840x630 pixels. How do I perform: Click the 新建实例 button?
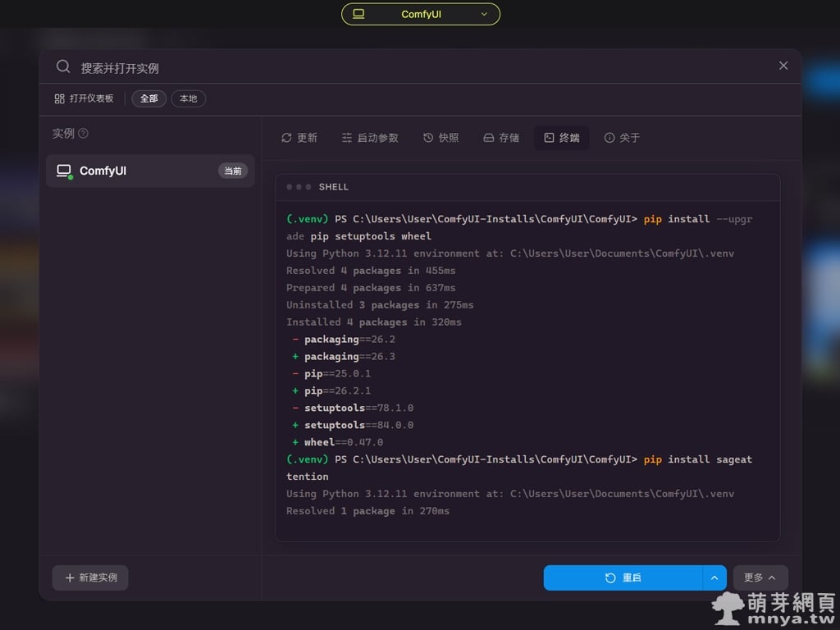pyautogui.click(x=90, y=578)
